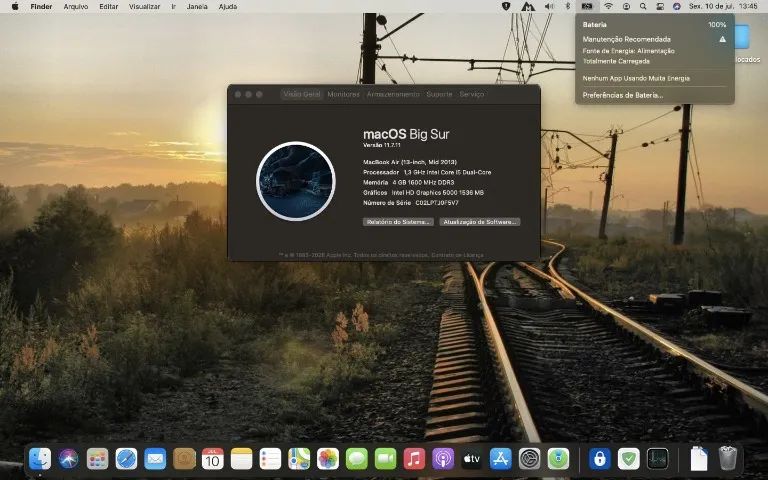The height and width of the screenshot is (480, 768).
Task: Open the Finder menu
Action: [x=41, y=6]
